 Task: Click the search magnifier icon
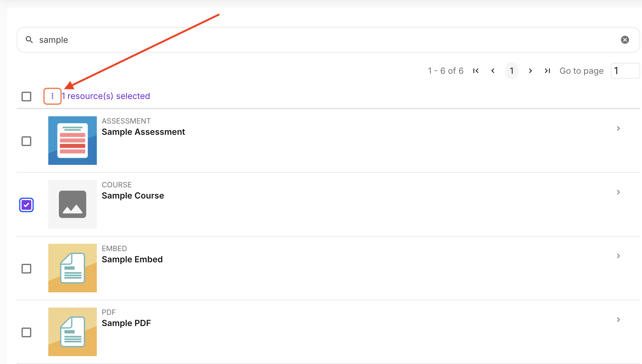[x=29, y=39]
